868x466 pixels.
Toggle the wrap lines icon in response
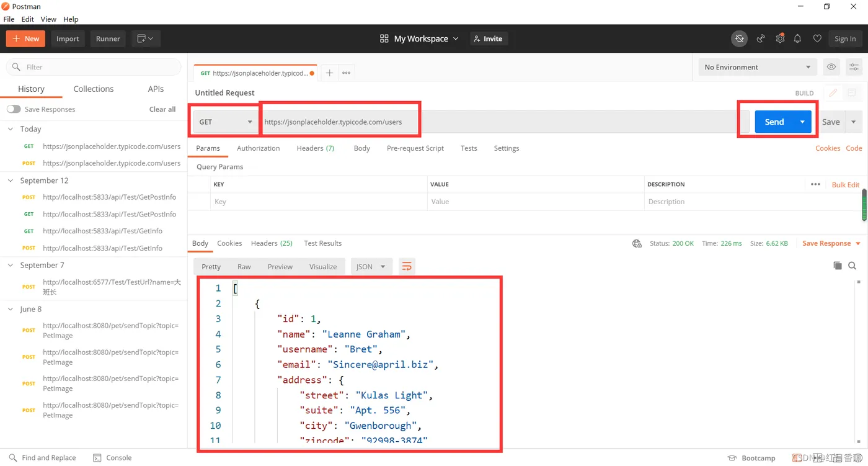407,266
